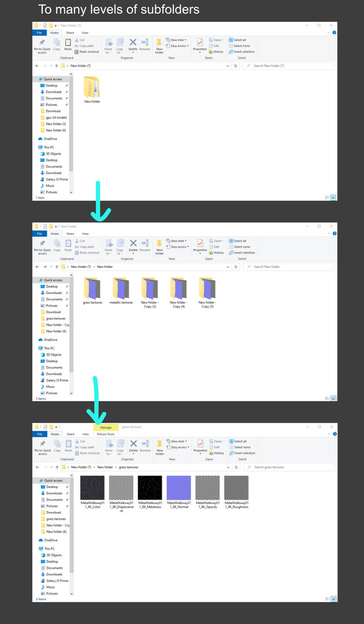Switch to the View tab in New folder (7) window
This screenshot has width=364, height=624.
click(x=85, y=32)
